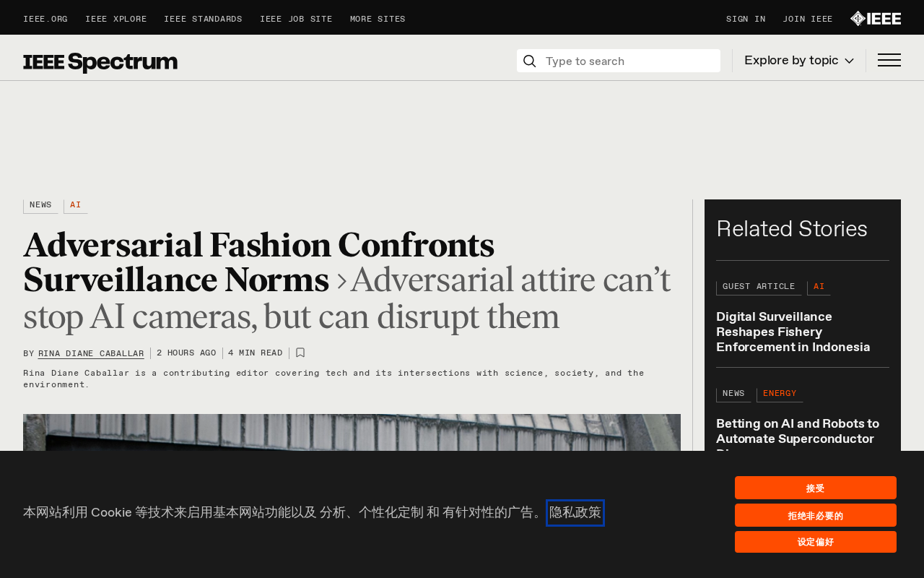
Task: Open the hamburger menu icon
Action: pos(889,61)
